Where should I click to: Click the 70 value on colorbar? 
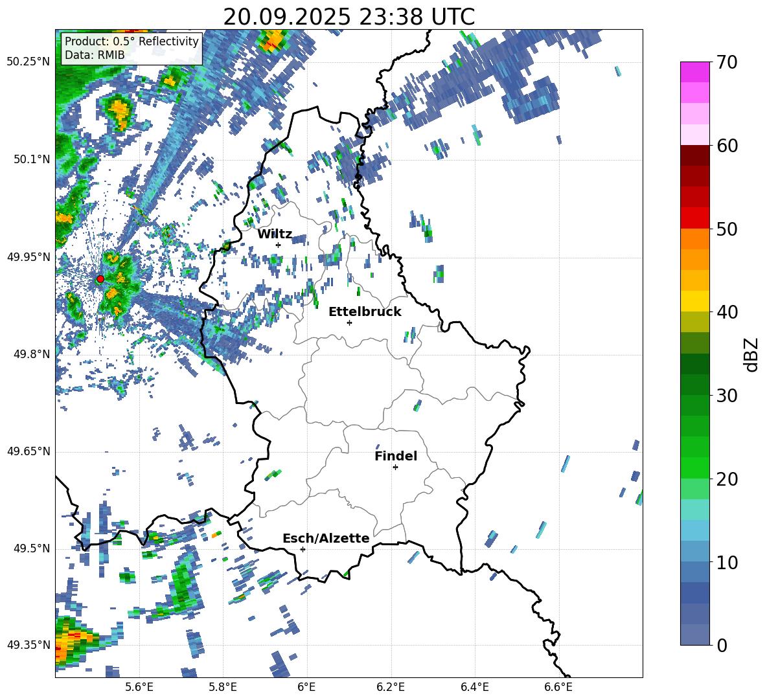click(x=727, y=62)
